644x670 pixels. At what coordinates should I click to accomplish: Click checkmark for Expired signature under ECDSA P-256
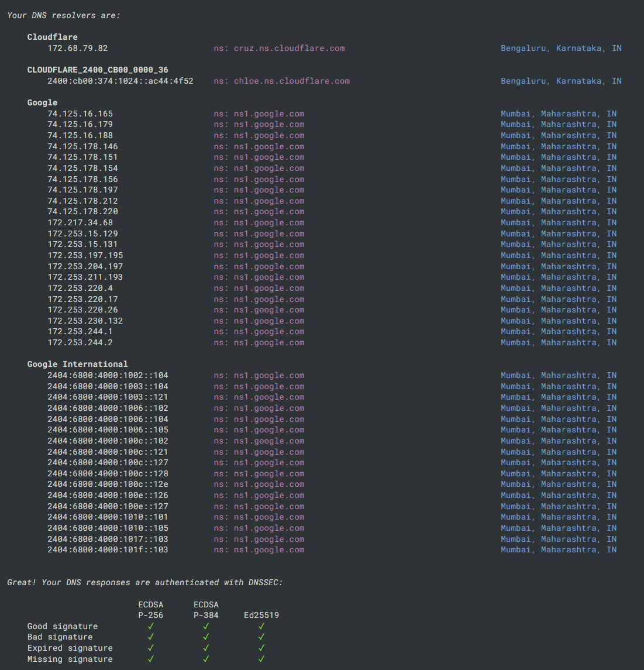coord(151,648)
